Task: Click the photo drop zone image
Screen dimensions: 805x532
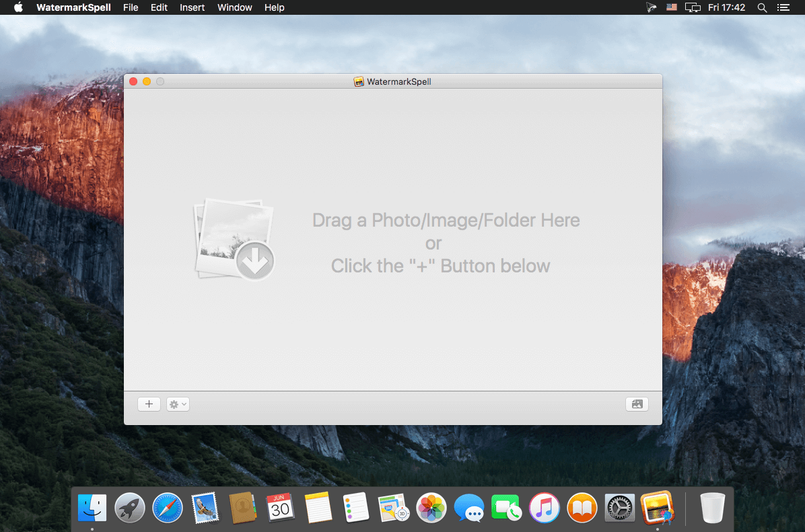Action: [234, 239]
